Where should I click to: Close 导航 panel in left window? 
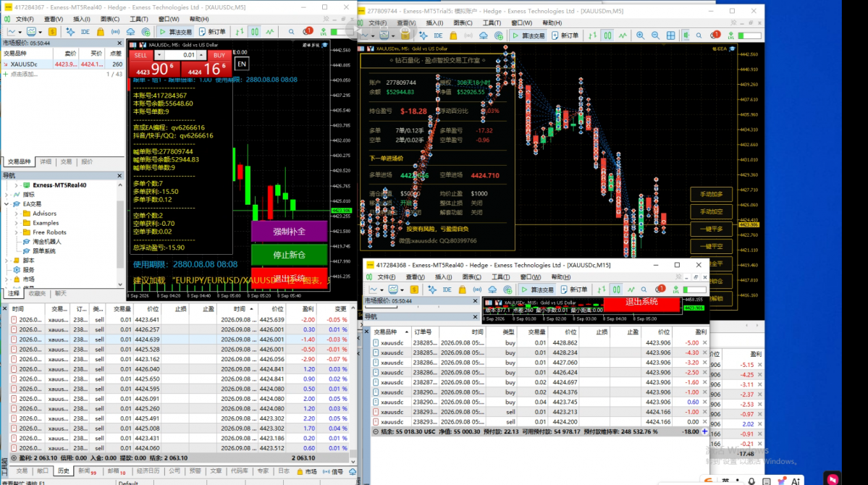tap(119, 175)
